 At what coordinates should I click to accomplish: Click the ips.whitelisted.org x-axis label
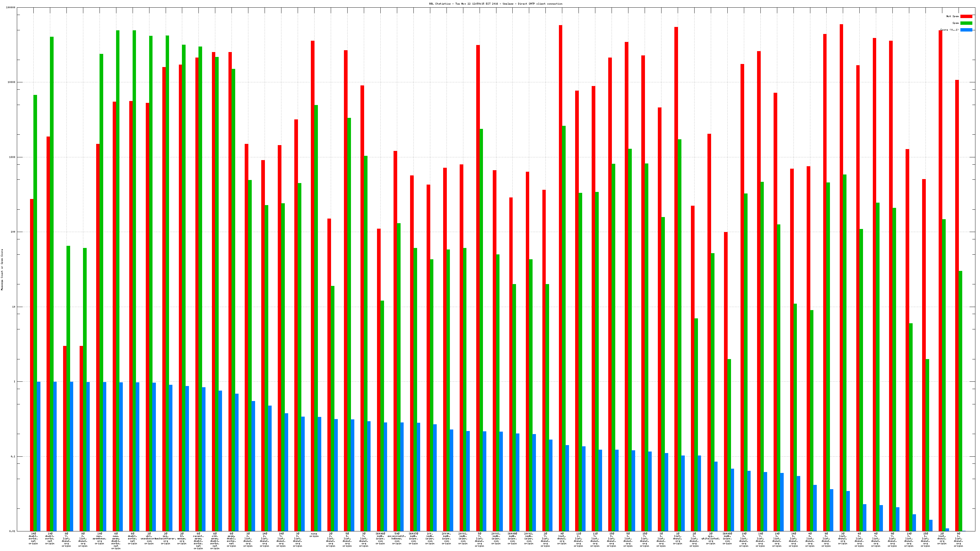point(710,538)
